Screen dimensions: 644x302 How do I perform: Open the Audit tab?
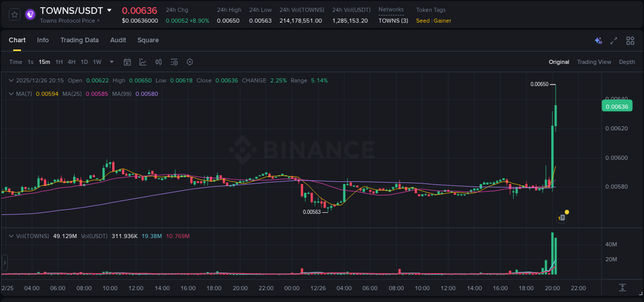pos(118,40)
